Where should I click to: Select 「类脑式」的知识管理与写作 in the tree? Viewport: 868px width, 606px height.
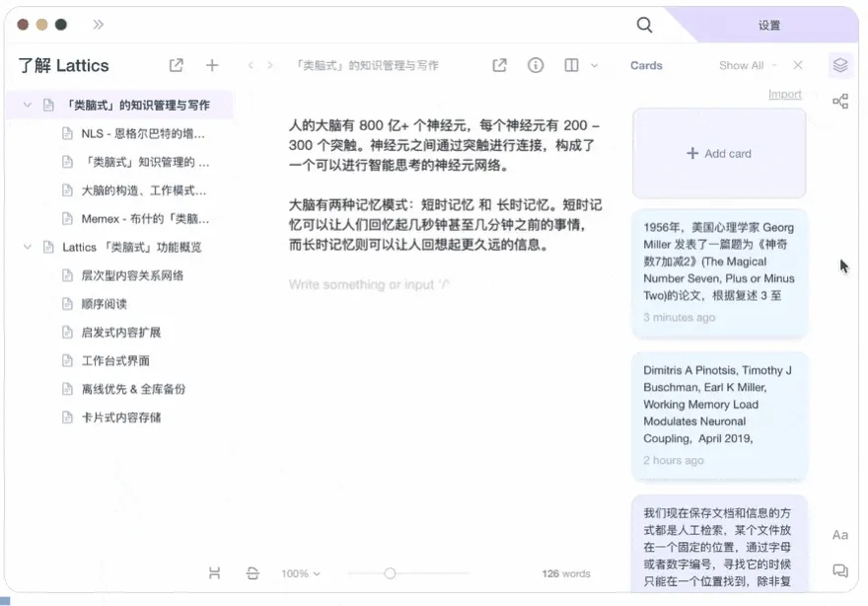point(120,105)
